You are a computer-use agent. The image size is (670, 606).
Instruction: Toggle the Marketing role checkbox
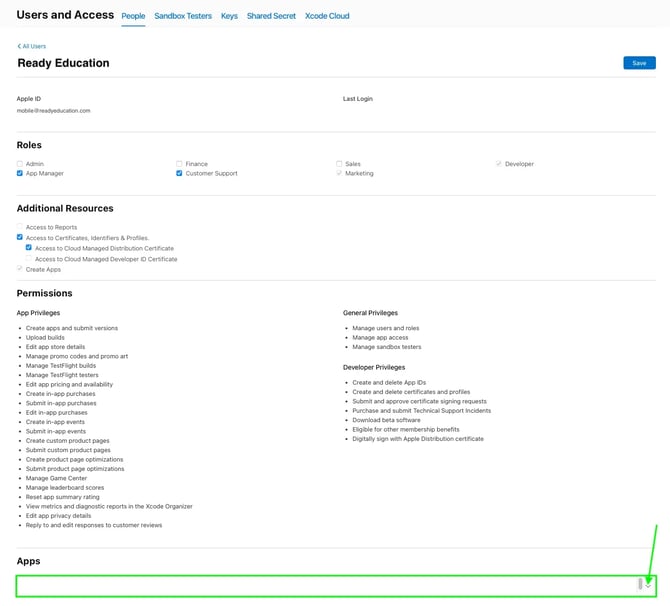tap(339, 173)
